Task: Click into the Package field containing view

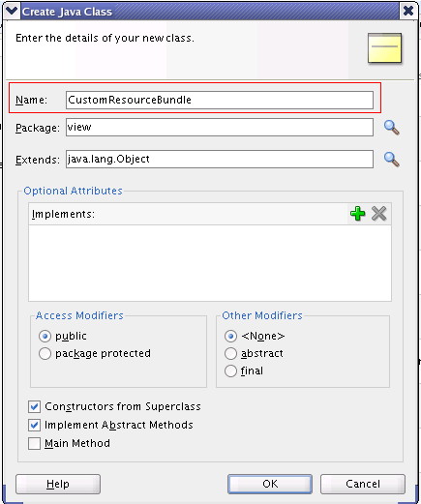Action: click(220, 128)
